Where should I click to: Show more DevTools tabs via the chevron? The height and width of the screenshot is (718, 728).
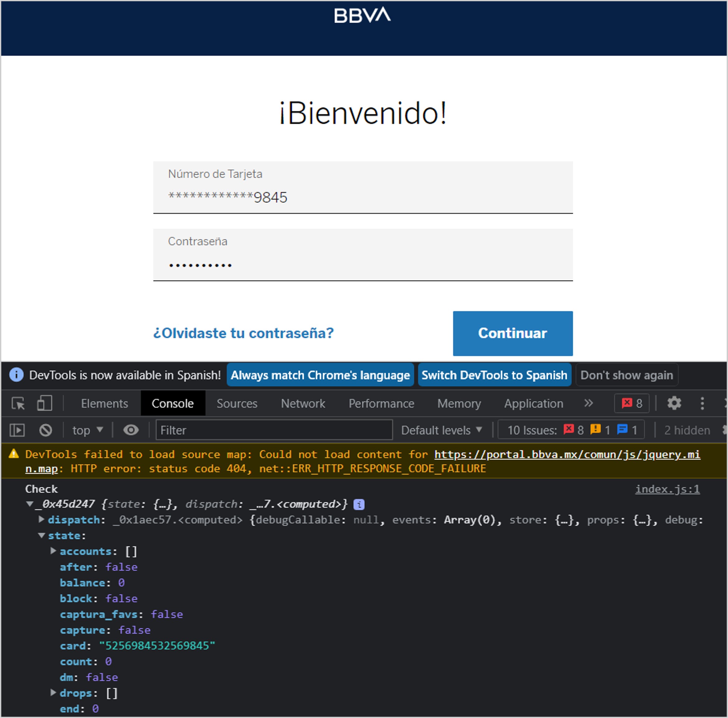[x=588, y=403]
